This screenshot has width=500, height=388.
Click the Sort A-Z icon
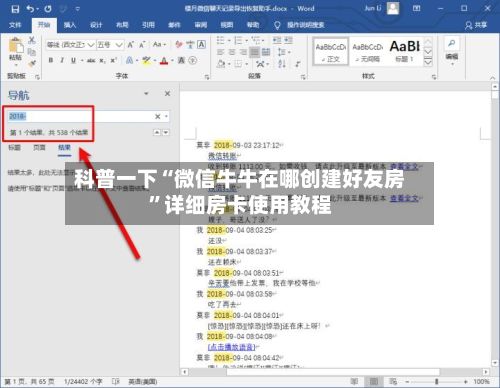pyautogui.click(x=282, y=63)
